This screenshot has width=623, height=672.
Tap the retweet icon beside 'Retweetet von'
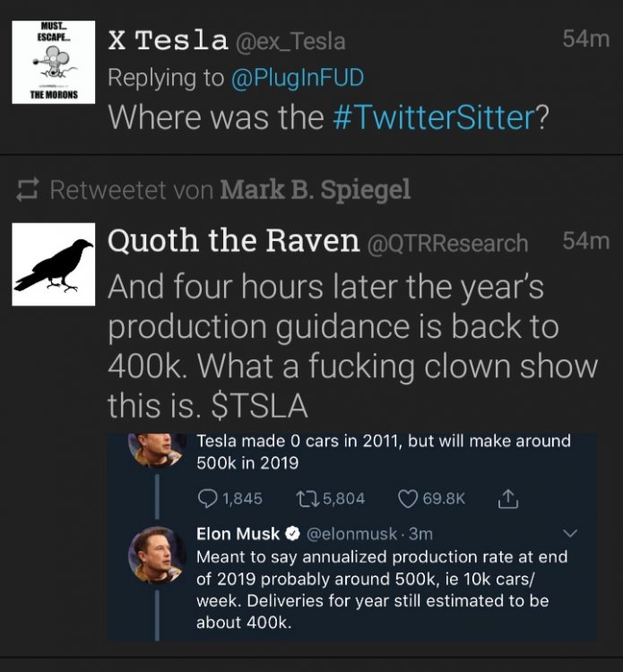click(30, 190)
